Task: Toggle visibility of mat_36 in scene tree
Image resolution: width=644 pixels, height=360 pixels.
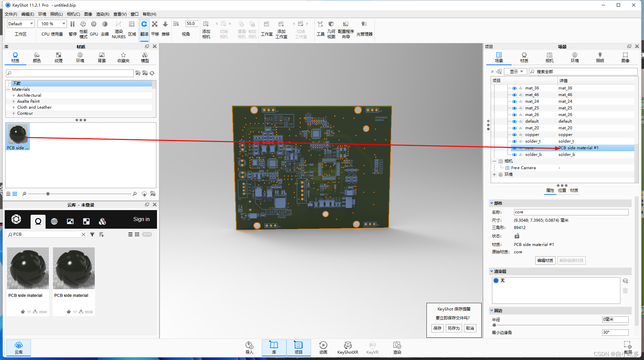Action: point(514,88)
